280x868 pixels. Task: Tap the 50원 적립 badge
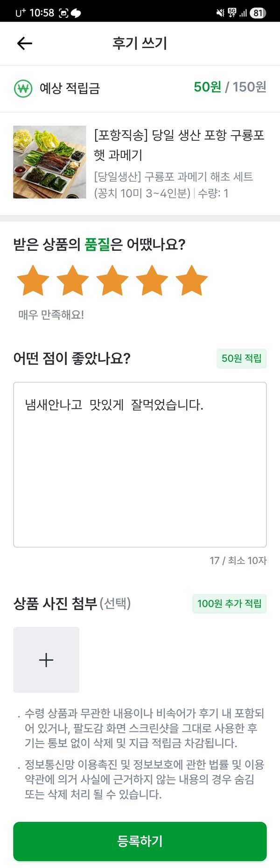click(241, 358)
